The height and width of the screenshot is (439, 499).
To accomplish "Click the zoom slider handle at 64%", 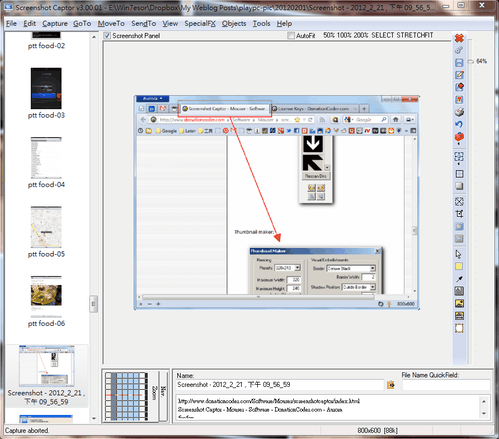I will point(471,61).
